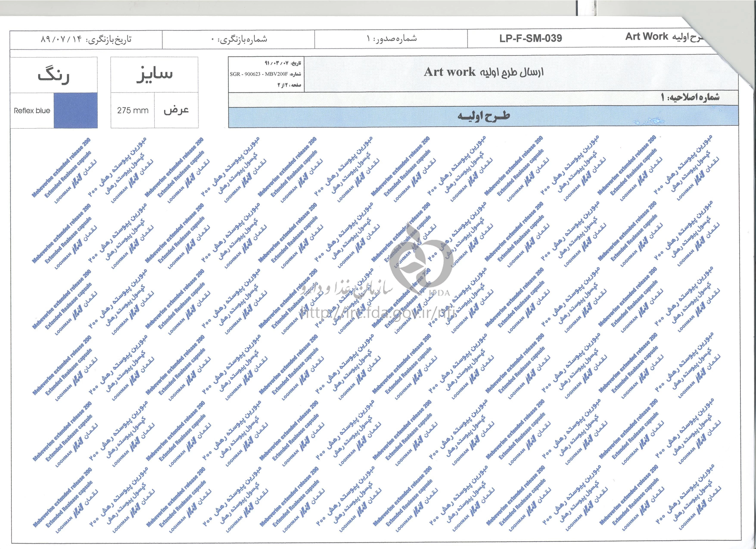Select the 'شماره صدور: ۱' issue number cell

click(391, 39)
